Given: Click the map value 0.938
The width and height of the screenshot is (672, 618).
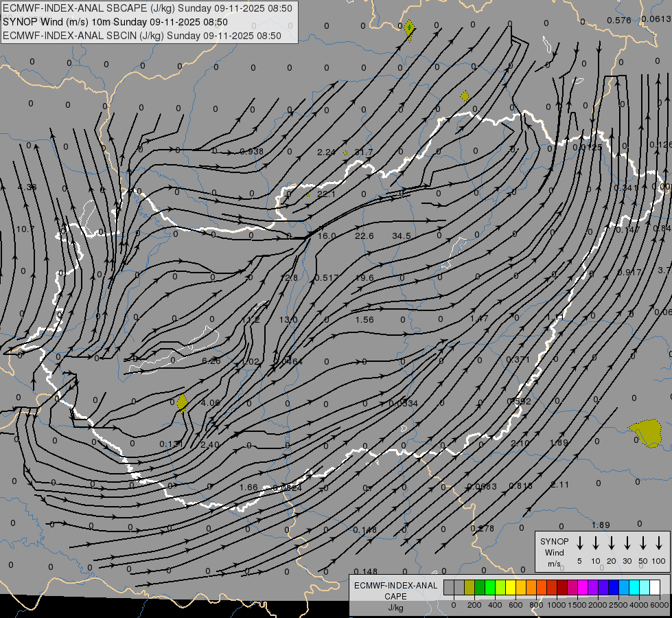Looking at the screenshot, I should pos(252,151).
